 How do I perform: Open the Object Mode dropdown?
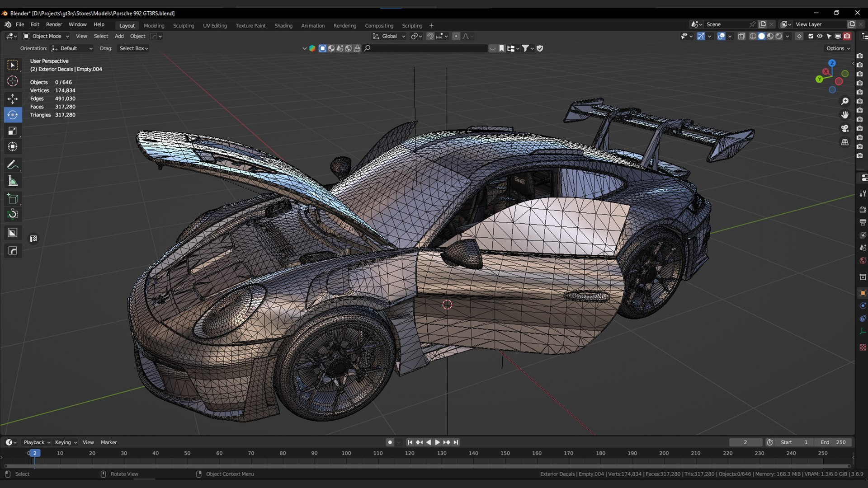tap(46, 36)
